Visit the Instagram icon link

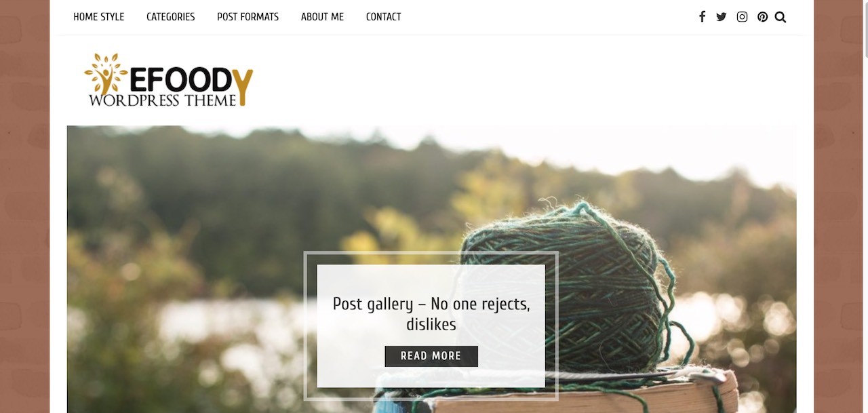pos(742,17)
